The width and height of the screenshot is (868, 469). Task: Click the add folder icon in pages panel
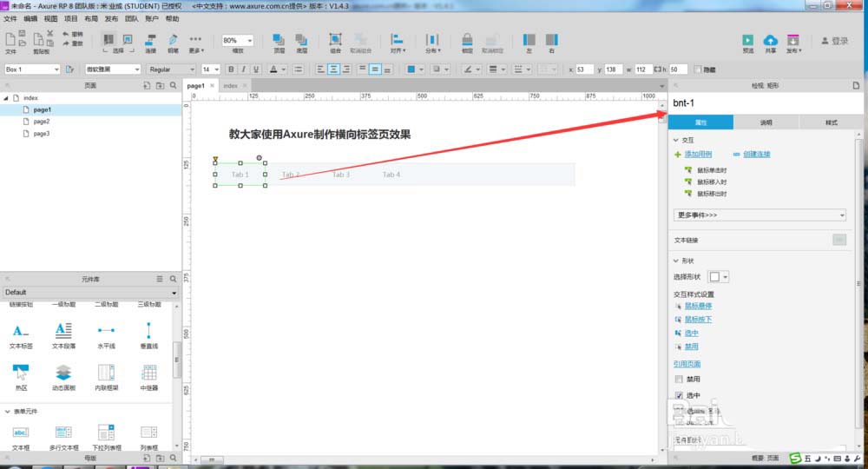tap(160, 85)
